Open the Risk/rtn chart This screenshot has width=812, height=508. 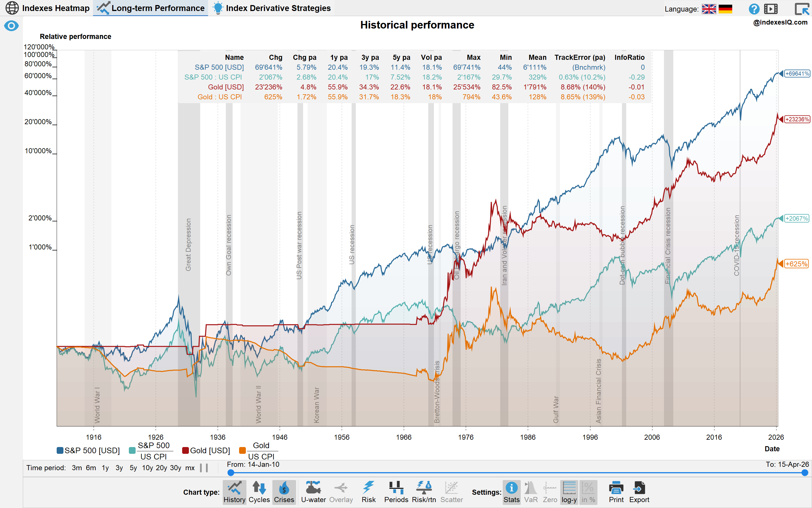(x=424, y=492)
